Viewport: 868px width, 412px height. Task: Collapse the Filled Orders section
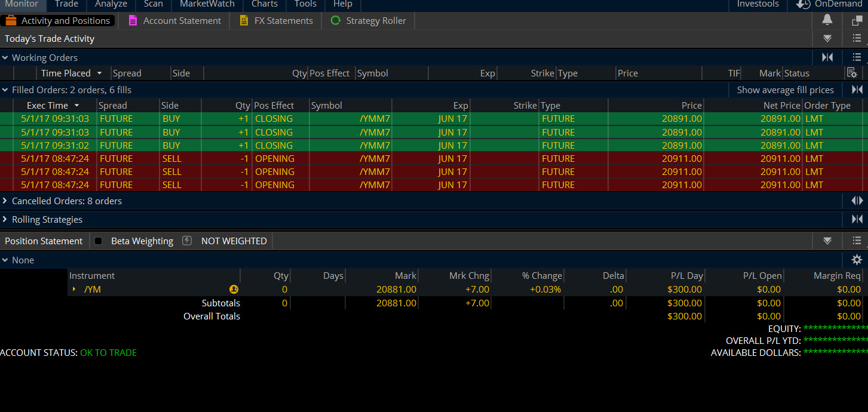point(5,90)
